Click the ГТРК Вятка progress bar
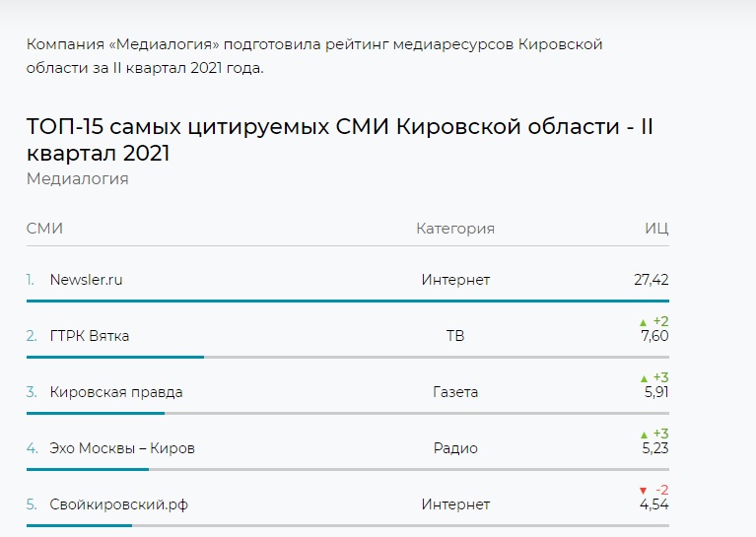Viewport: 756px width, 537px height. pos(115,357)
